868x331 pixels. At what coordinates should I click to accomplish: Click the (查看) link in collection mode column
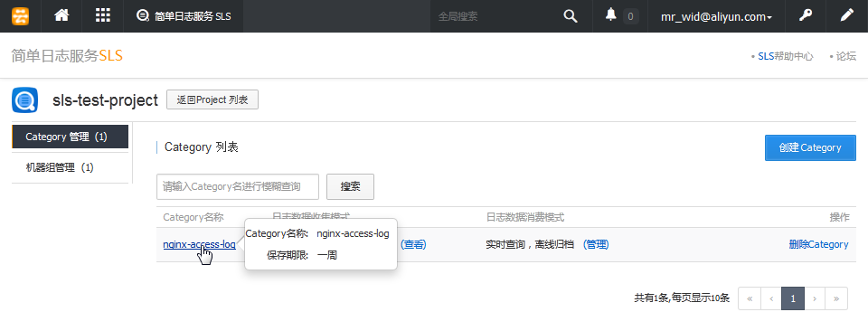(413, 244)
